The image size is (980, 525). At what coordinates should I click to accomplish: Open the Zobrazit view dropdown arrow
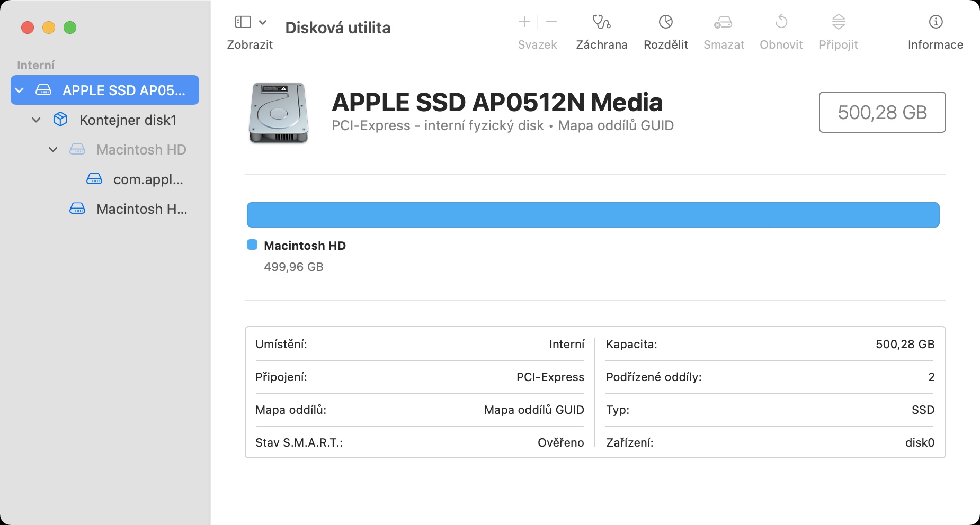click(263, 22)
